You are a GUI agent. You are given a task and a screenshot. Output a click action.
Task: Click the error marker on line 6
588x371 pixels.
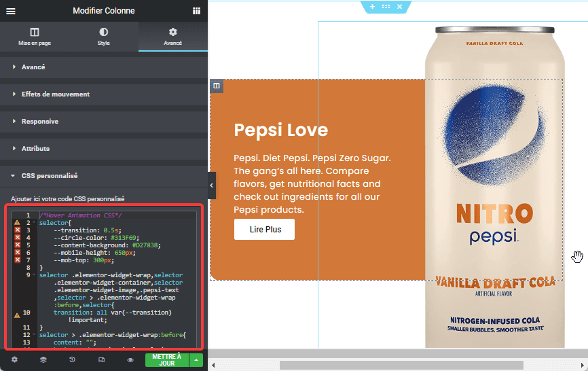tap(17, 253)
